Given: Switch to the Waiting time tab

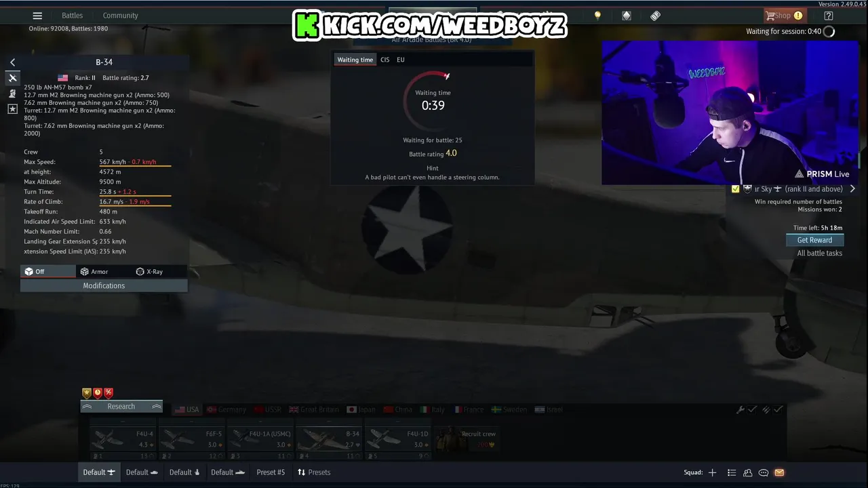Looking at the screenshot, I should tap(355, 60).
